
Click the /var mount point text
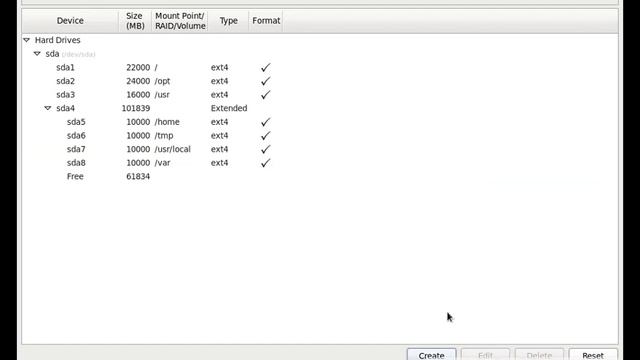tap(162, 162)
